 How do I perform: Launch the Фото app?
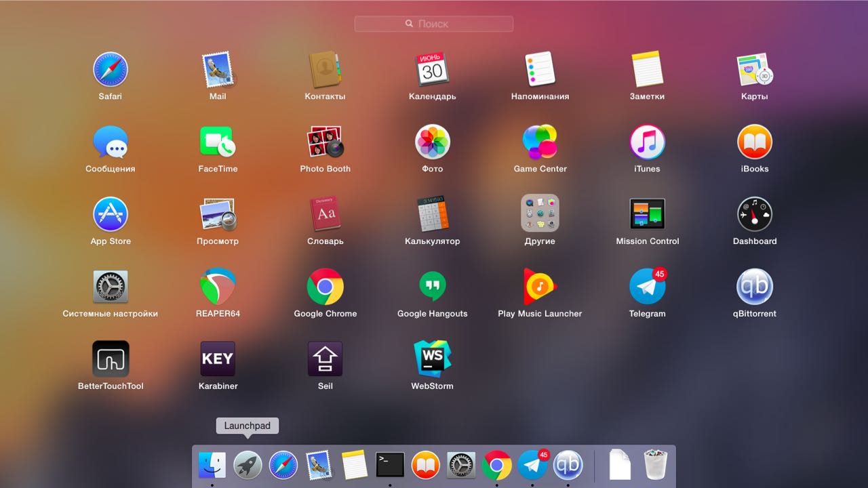point(432,142)
